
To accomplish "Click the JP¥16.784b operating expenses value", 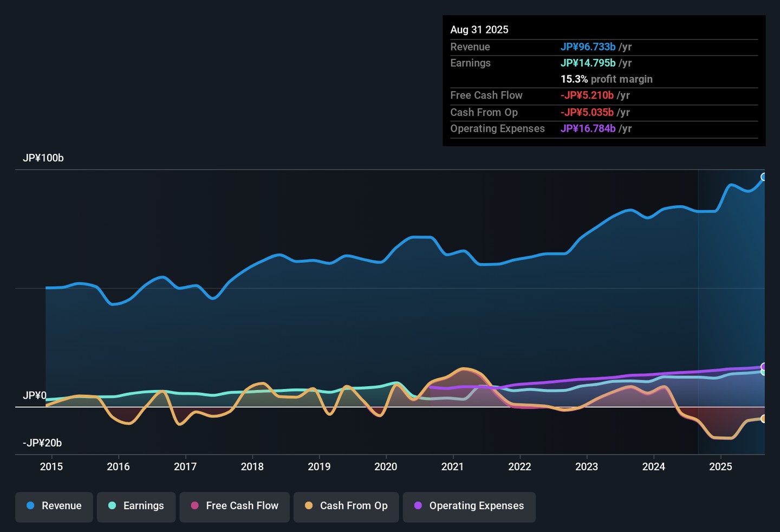I will click(x=588, y=128).
